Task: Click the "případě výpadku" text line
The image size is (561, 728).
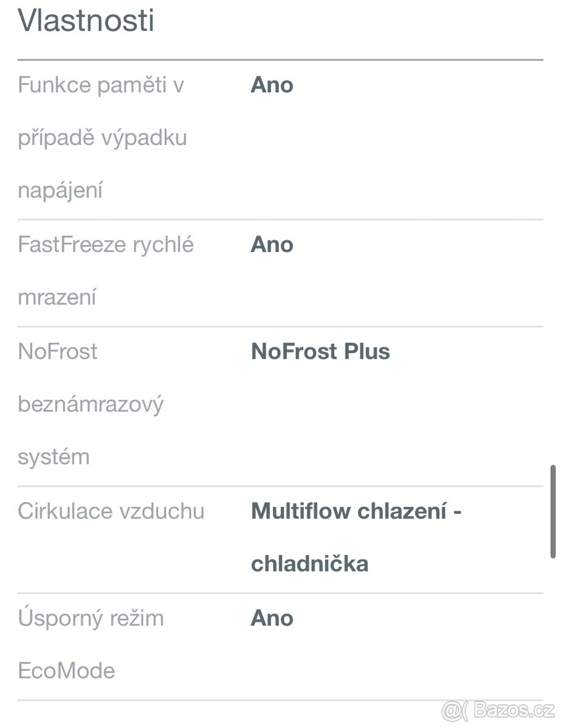Action: point(102,138)
